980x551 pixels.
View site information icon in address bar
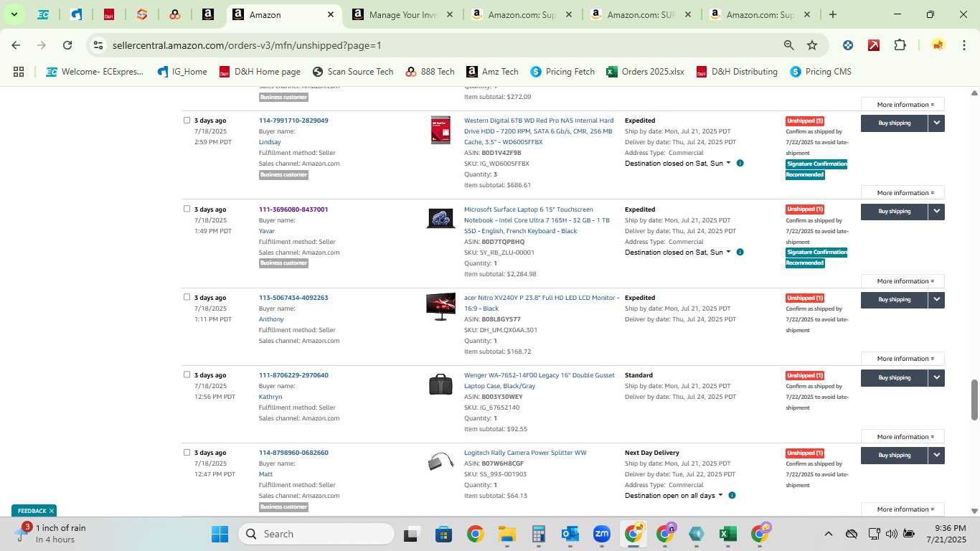point(98,45)
